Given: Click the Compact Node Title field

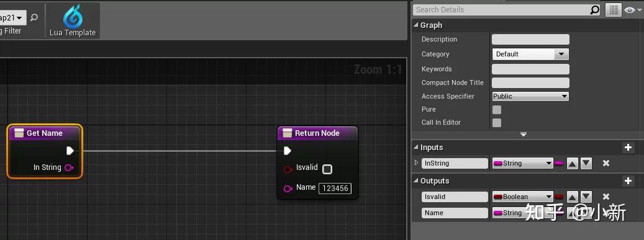Looking at the screenshot, I should coord(530,83).
